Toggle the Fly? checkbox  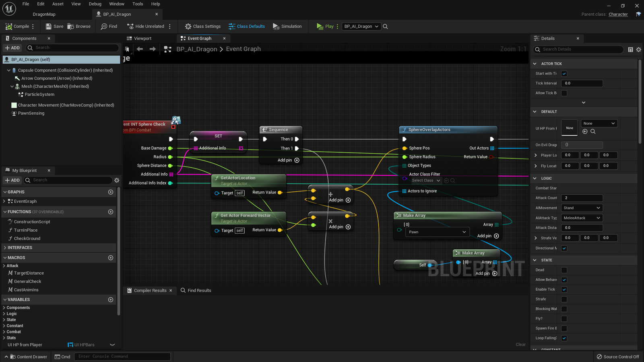pyautogui.click(x=564, y=318)
